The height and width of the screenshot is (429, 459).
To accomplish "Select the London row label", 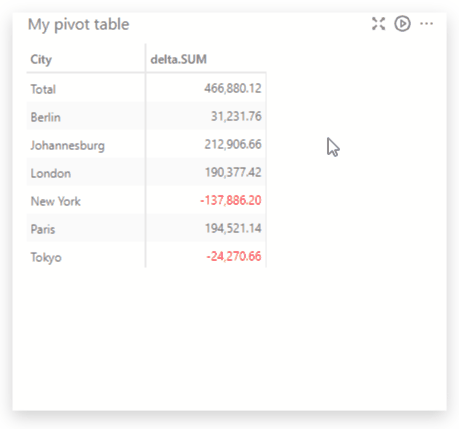I will (50, 173).
